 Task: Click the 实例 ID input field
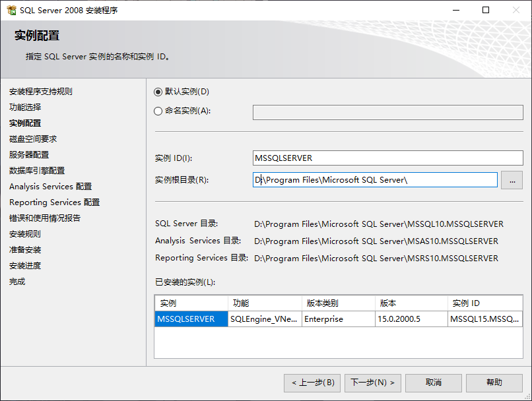tap(387, 158)
